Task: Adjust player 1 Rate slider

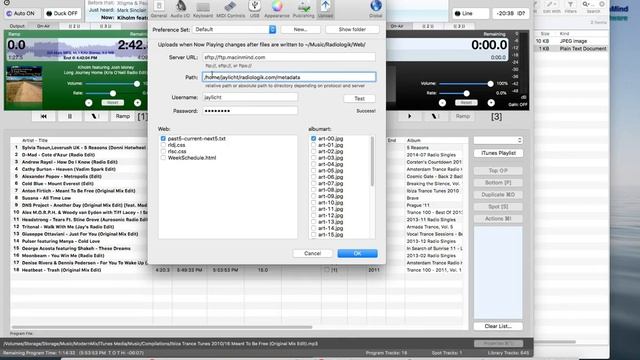Action: 112,93
